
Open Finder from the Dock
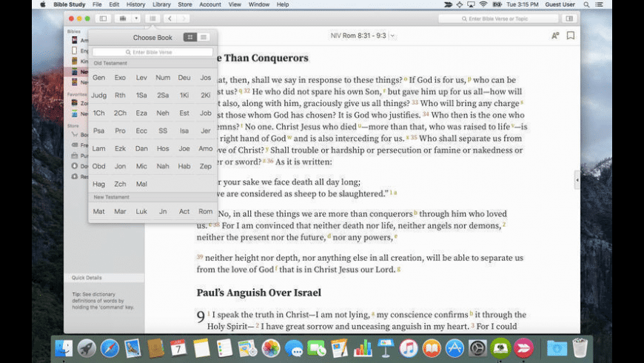[x=64, y=349]
